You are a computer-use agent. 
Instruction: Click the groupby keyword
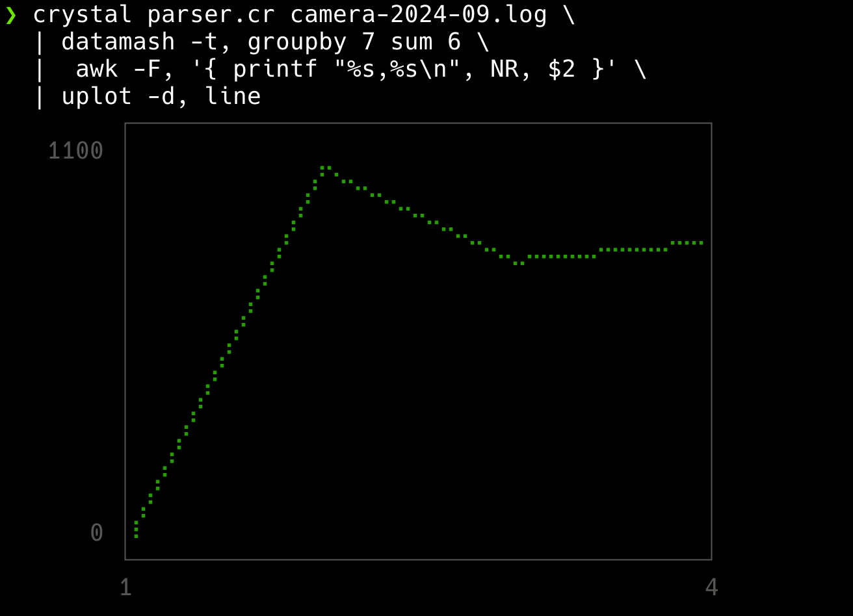[x=297, y=42]
